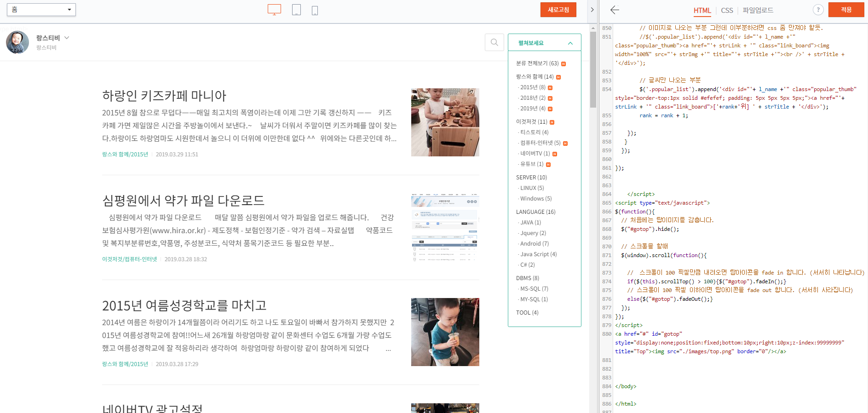868x413 pixels.
Task: Place cursor on code line 880
Action: tap(730, 343)
